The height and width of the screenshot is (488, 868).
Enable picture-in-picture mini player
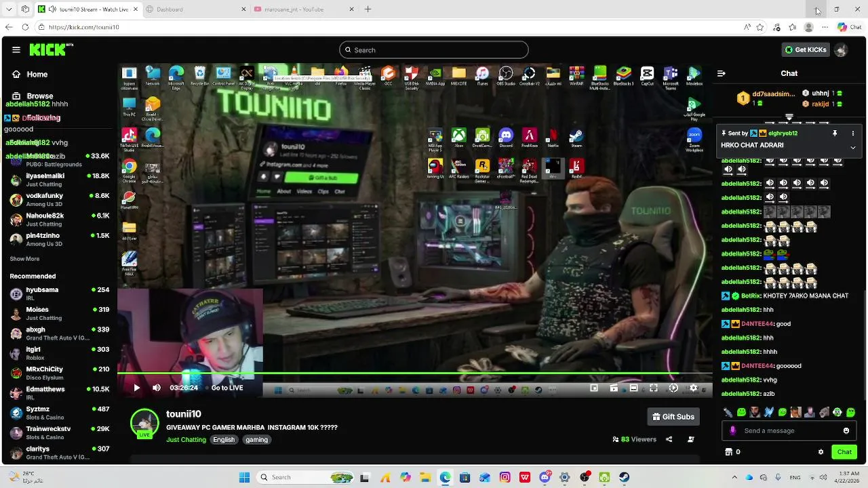[594, 388]
